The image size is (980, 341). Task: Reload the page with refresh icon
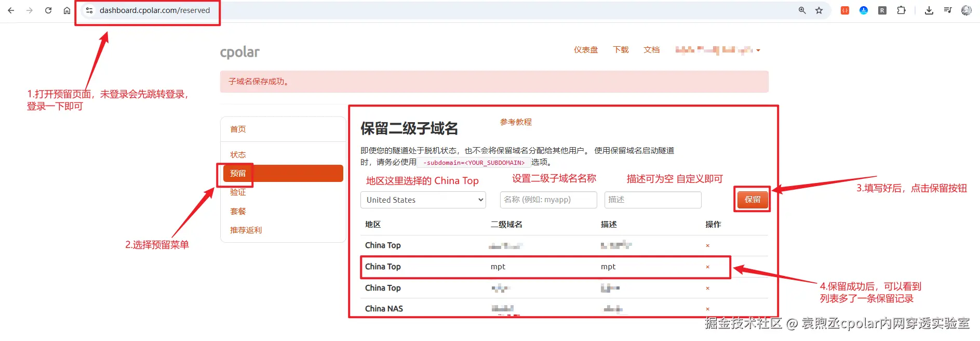tap(48, 10)
